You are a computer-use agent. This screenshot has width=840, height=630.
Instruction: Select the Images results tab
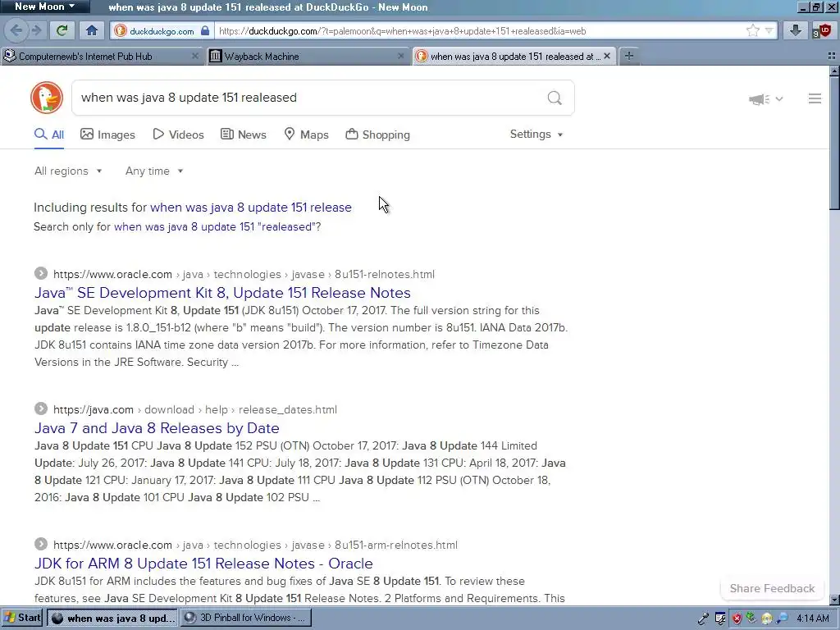pos(107,135)
